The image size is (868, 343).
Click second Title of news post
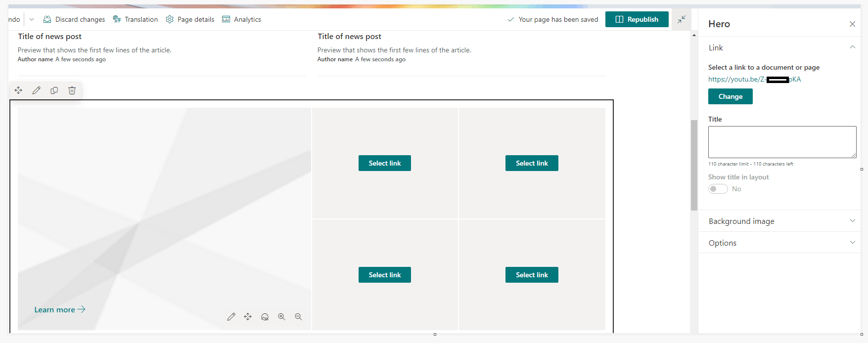350,36
